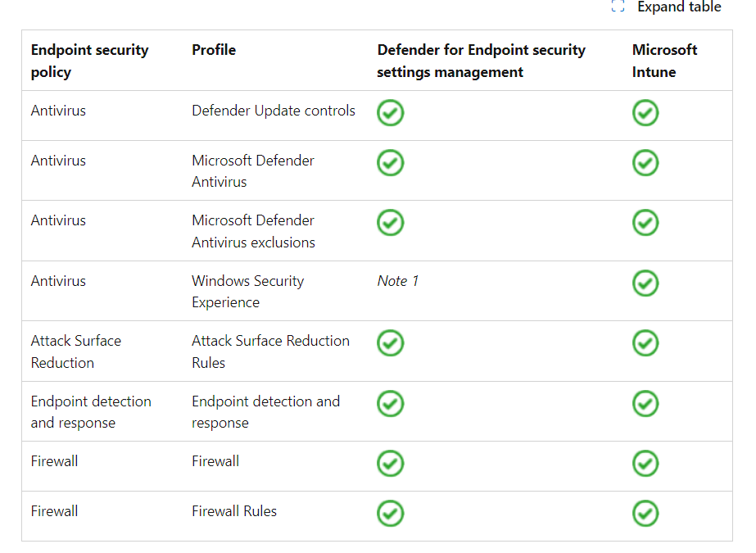
Task: Click Intune checkmark in Firewall profile row
Action: tap(645, 464)
